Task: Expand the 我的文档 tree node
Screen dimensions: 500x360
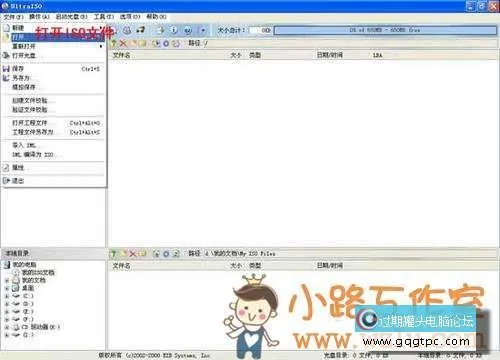Action: click(x=7, y=280)
